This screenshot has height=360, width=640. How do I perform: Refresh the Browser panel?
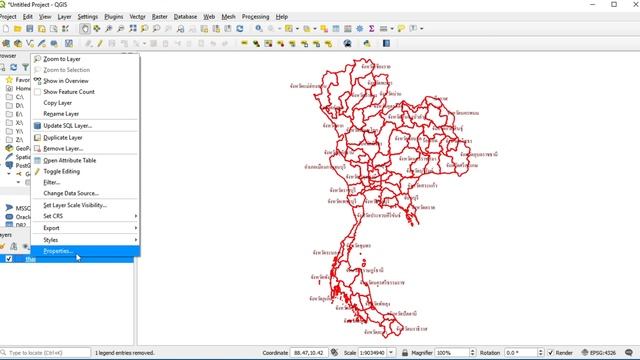[14, 67]
